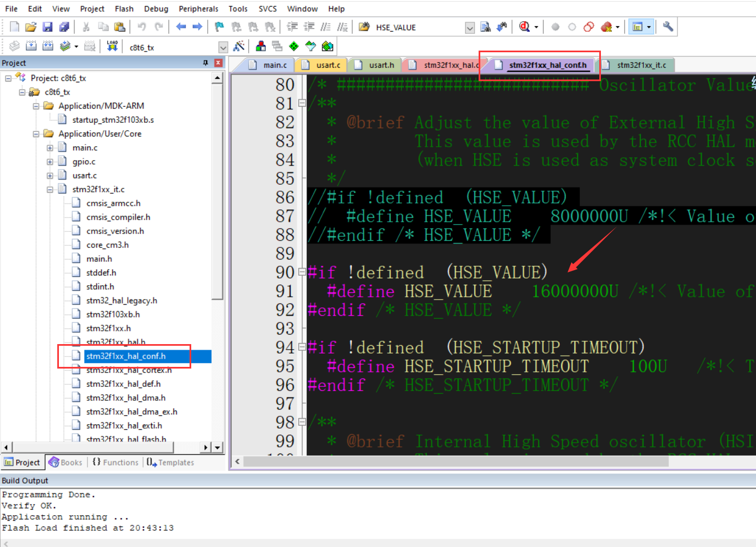This screenshot has width=756, height=547.
Task: Insert a breakpoint with the grey circle icon
Action: [555, 27]
